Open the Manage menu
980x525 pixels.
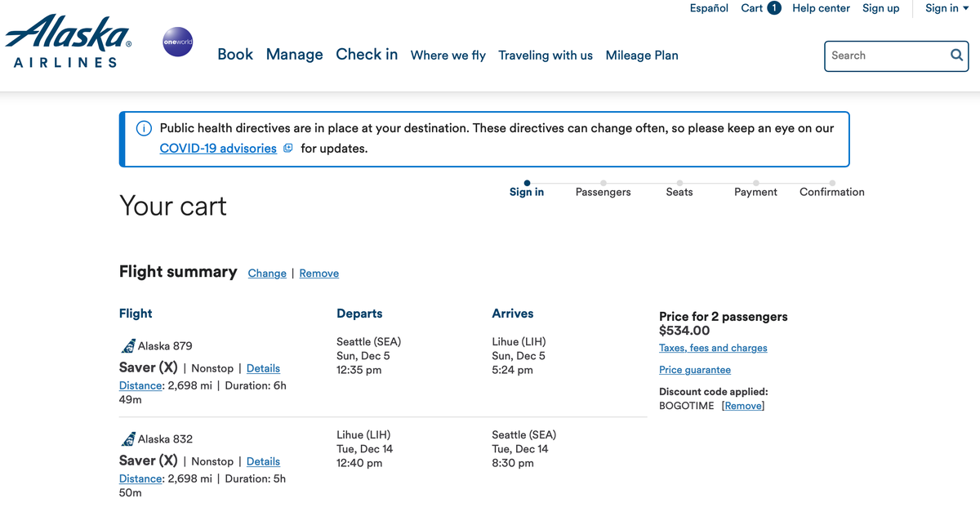(294, 54)
